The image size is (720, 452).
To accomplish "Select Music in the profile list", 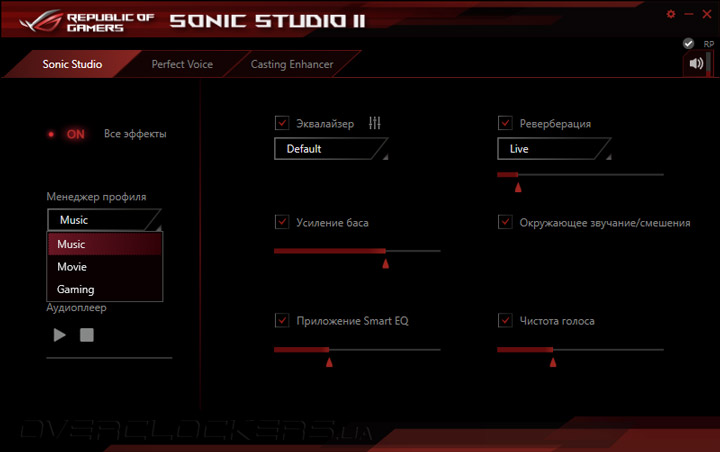I will click(105, 244).
